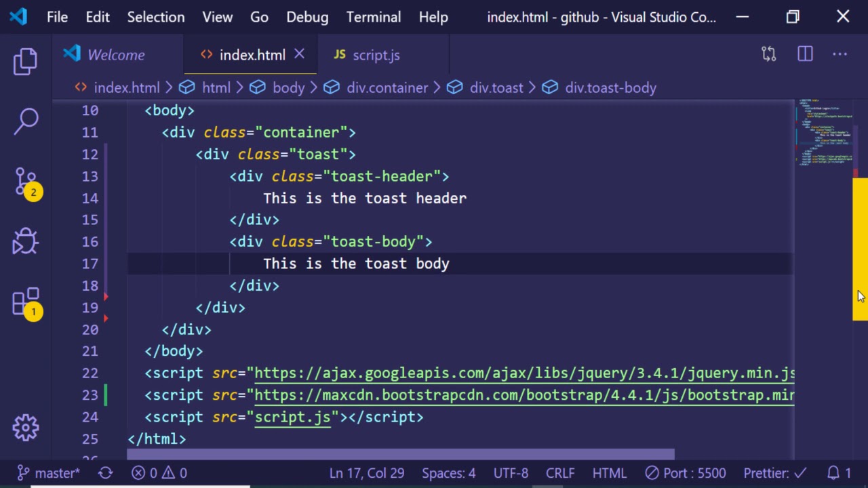Toggle Prettier formatter status item
Viewport: 868px width, 488px height.
[774, 473]
